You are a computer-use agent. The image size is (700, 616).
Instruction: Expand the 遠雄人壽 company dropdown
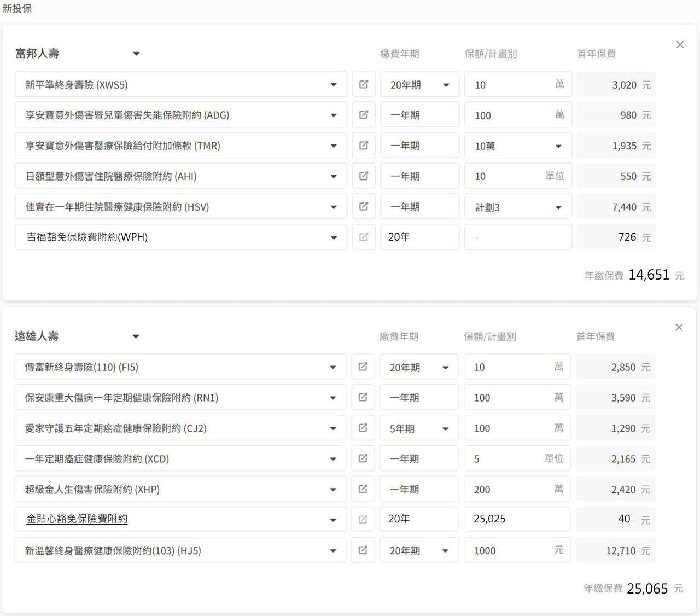pyautogui.click(x=136, y=336)
